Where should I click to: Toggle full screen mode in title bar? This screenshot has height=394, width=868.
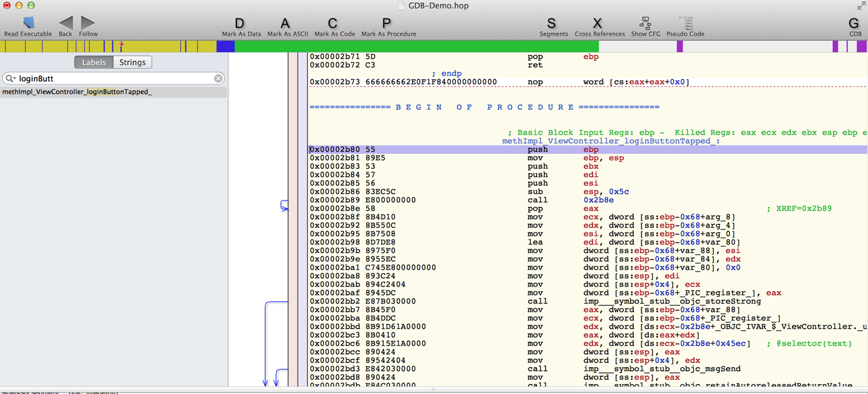click(x=861, y=5)
